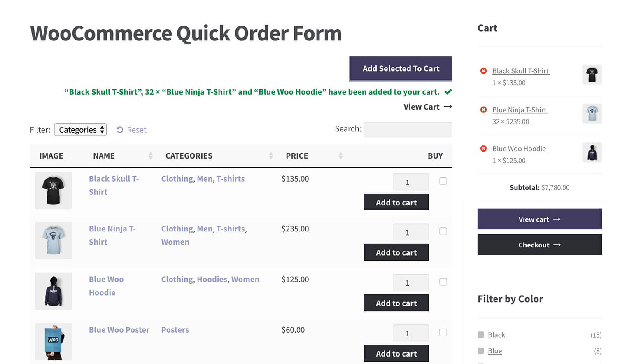Open the Categories filter dropdown
This screenshot has width=634, height=364.
81,130
